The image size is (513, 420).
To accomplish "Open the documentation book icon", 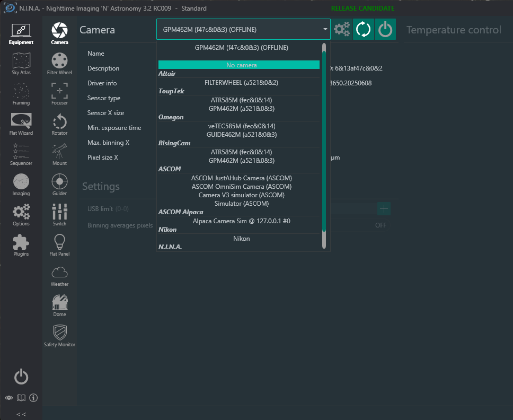I will point(21,398).
